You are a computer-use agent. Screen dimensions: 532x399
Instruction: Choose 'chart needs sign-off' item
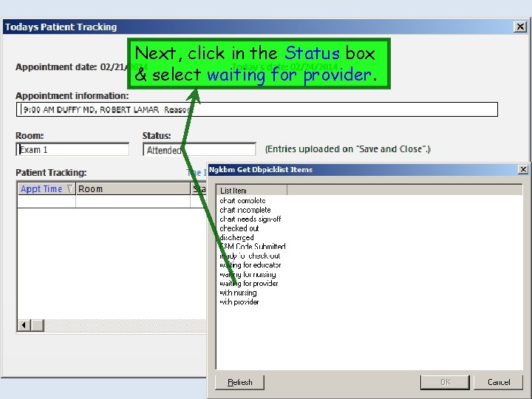point(250,219)
